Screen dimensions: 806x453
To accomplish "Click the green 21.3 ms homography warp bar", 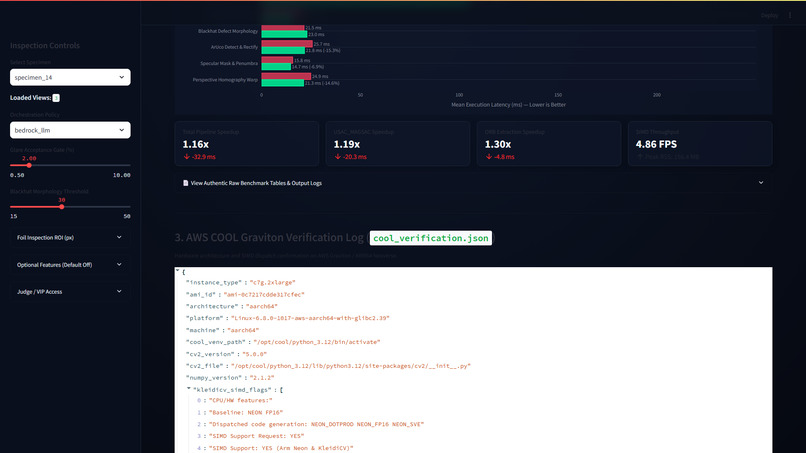I will pyautogui.click(x=283, y=83).
